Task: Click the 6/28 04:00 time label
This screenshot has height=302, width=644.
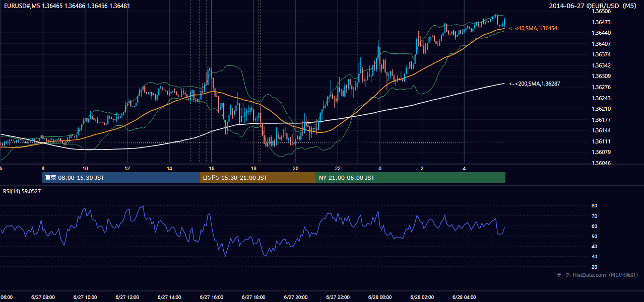Action: coord(464,297)
